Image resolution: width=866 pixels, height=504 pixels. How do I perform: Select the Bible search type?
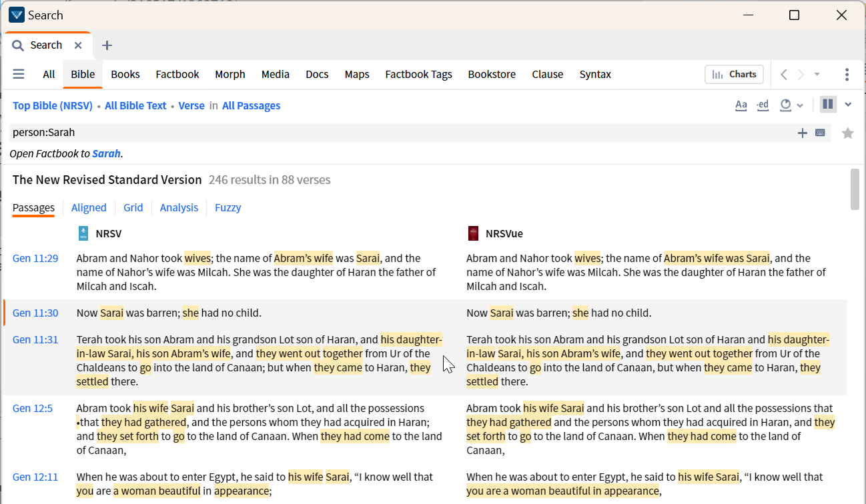click(83, 74)
